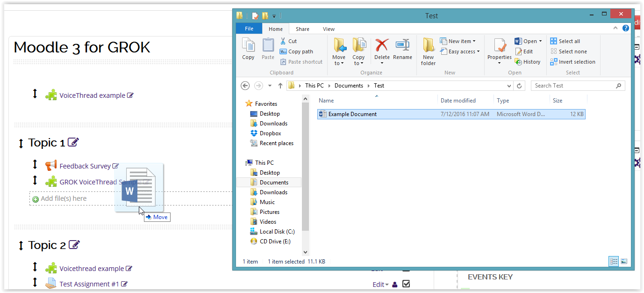Switch to the Share ribbon tab
The width and height of the screenshot is (644, 293).
click(302, 29)
